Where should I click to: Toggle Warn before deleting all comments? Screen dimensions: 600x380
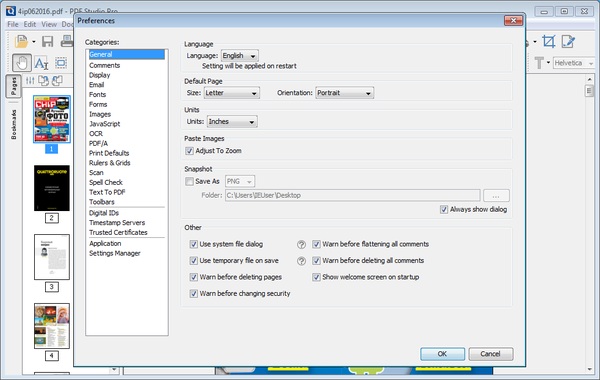pyautogui.click(x=316, y=261)
